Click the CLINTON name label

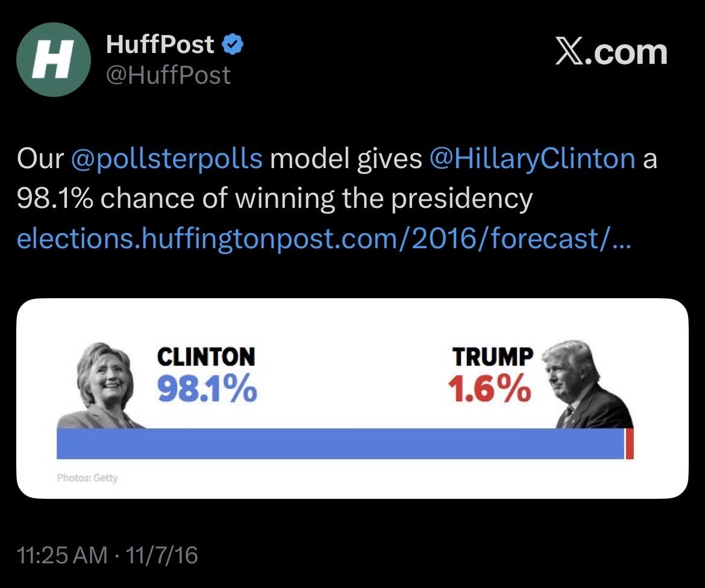pos(206,357)
